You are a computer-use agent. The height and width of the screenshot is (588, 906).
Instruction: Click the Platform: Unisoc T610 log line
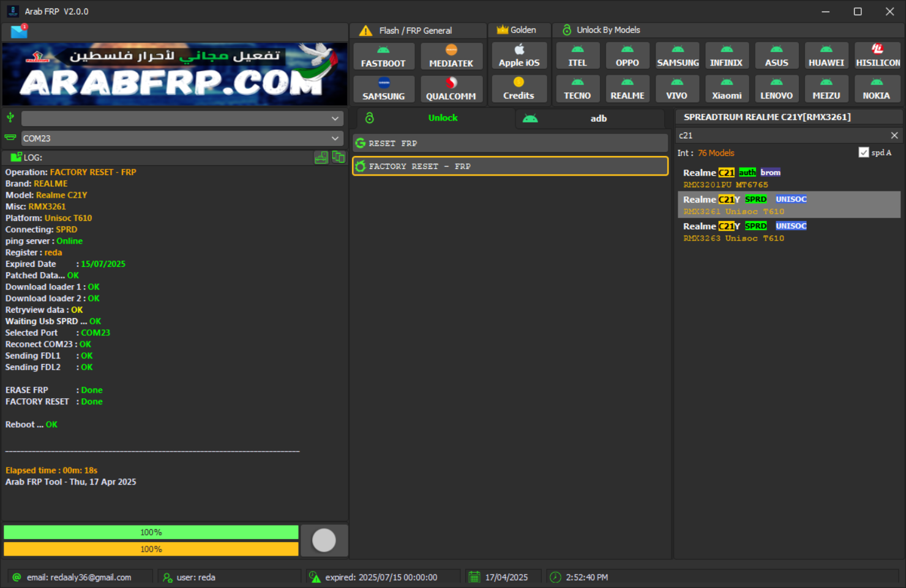pyautogui.click(x=49, y=218)
